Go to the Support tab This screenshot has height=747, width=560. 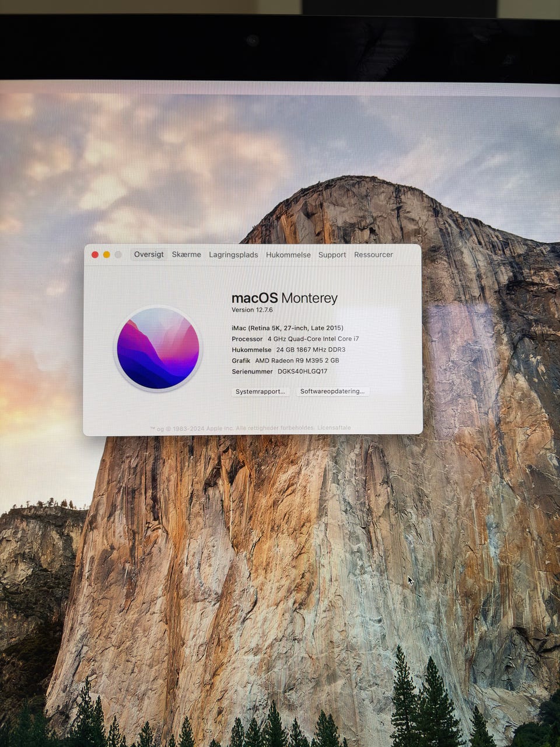click(x=332, y=255)
